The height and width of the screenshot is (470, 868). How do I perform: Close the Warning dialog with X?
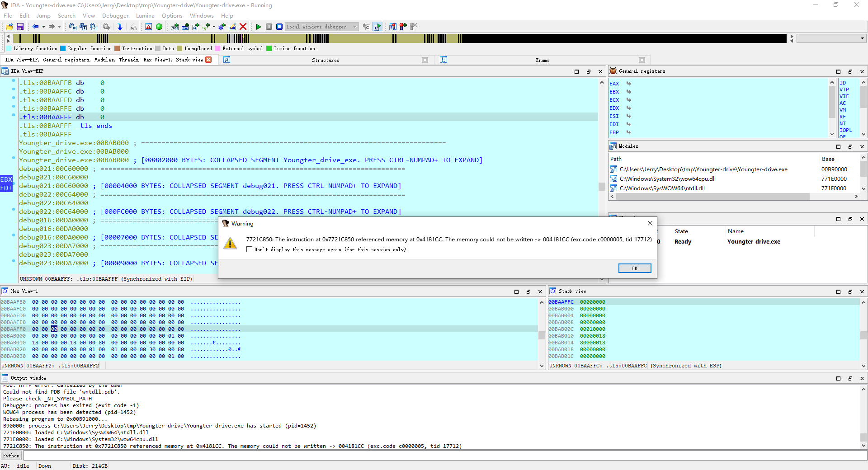tap(650, 223)
